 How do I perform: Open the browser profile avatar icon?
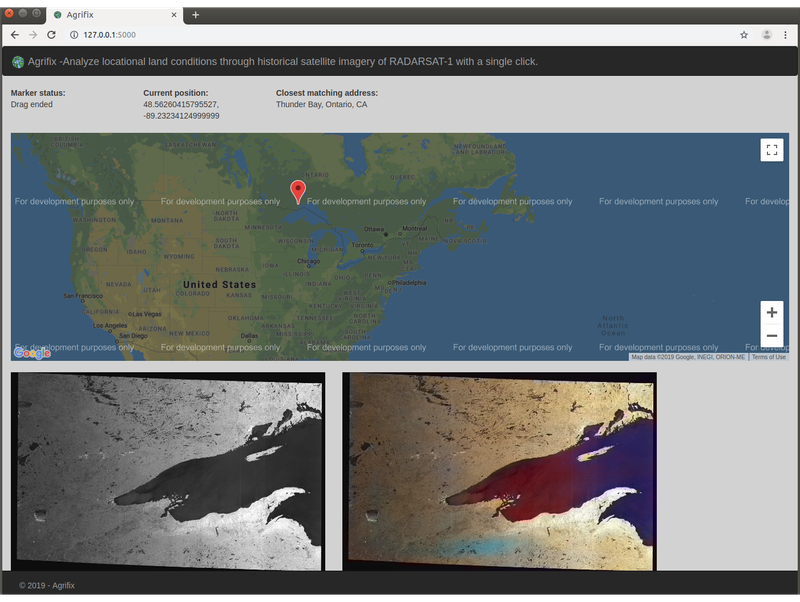[x=767, y=34]
